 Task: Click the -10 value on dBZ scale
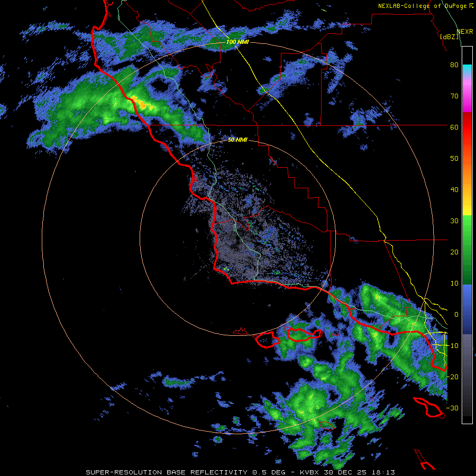point(452,345)
